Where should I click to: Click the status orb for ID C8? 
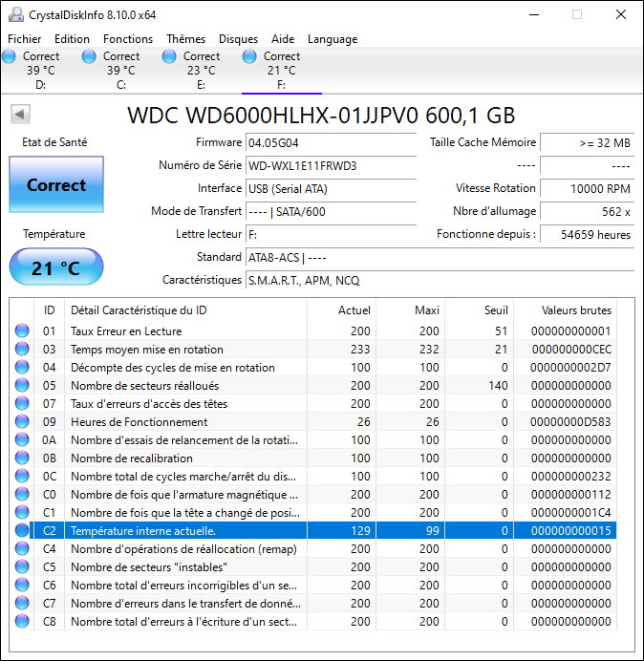(x=22, y=621)
